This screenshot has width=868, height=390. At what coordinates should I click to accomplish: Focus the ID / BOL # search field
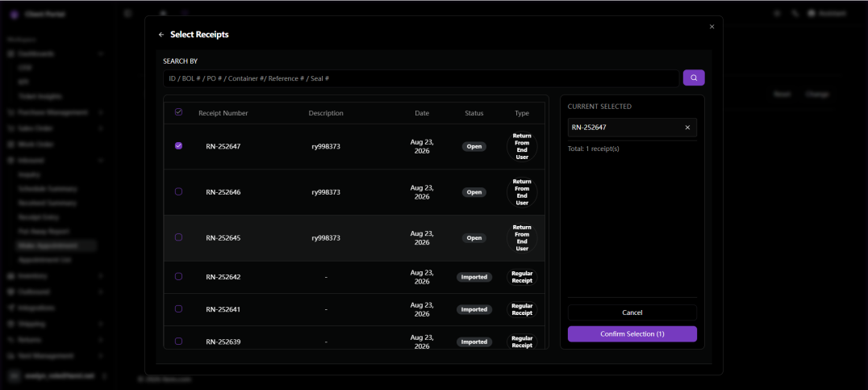421,78
